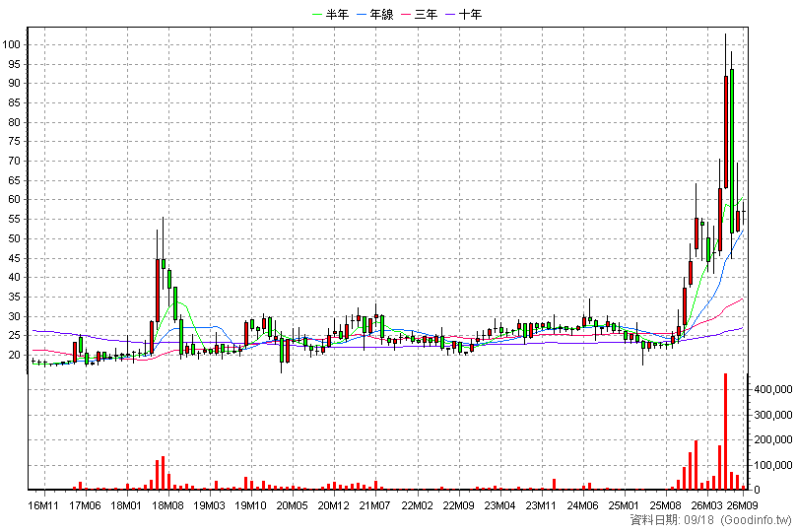Image resolution: width=796 pixels, height=532 pixels.
Task: Click the 50 price axis label
Action: point(14,238)
